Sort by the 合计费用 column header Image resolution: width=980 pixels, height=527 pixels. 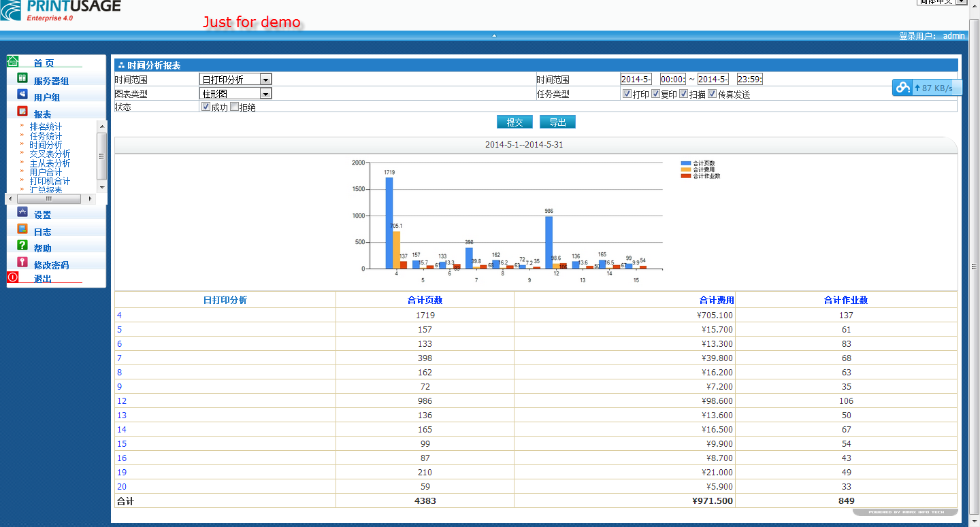[x=717, y=300]
